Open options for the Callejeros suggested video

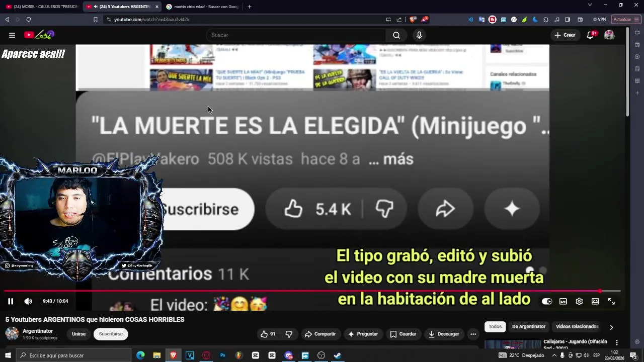(616, 342)
